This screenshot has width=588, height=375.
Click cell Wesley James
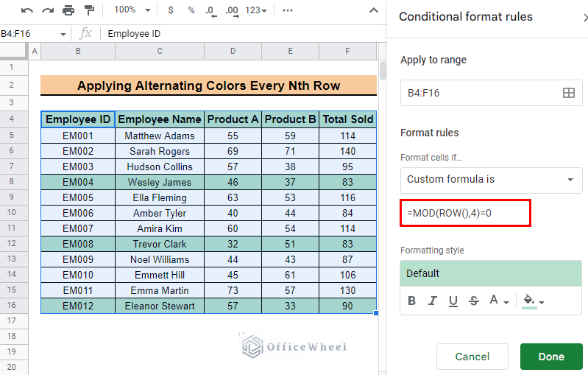(160, 182)
